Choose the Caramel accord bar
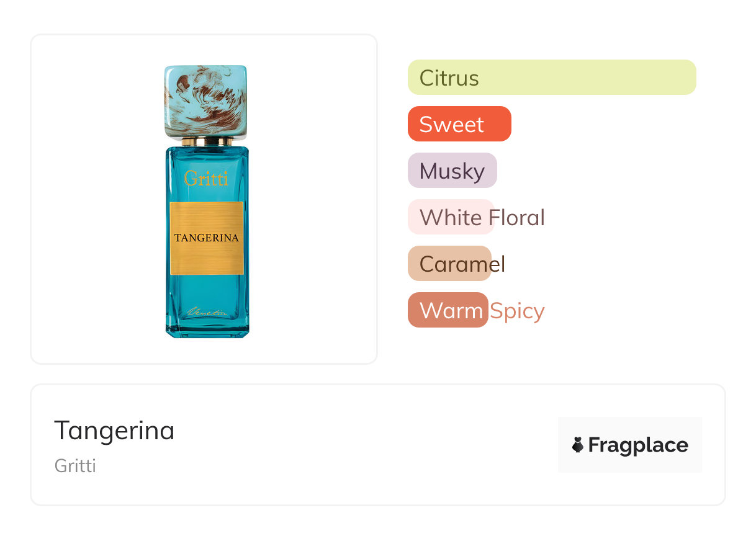Image resolution: width=756 pixels, height=536 pixels. pyautogui.click(x=449, y=264)
